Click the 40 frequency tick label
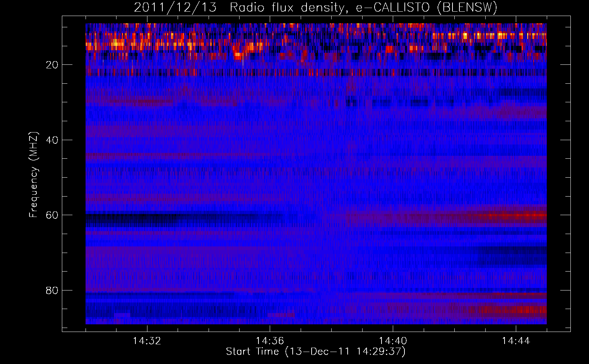Viewport: 589px width, 364px height. tap(52, 140)
